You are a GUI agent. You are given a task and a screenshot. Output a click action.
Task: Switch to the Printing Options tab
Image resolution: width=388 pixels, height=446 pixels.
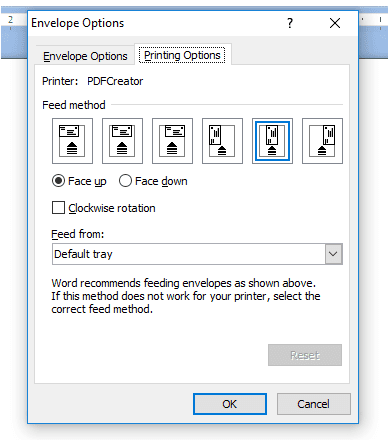click(x=182, y=55)
